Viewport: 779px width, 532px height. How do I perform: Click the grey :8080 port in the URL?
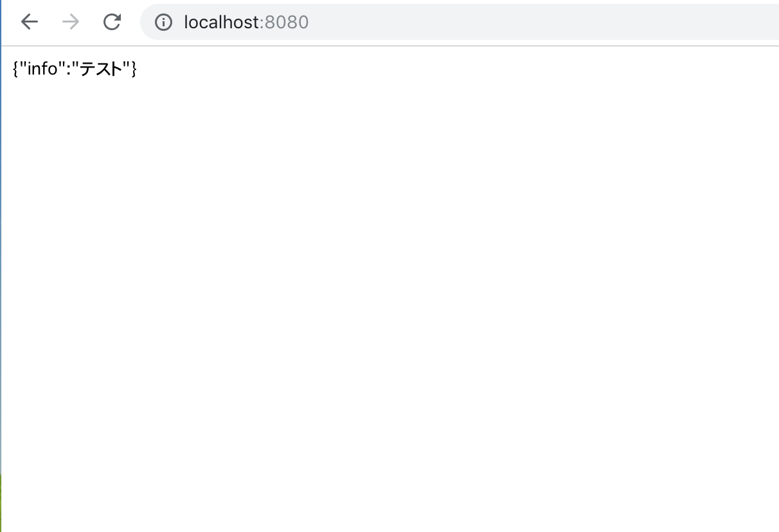pyautogui.click(x=285, y=22)
